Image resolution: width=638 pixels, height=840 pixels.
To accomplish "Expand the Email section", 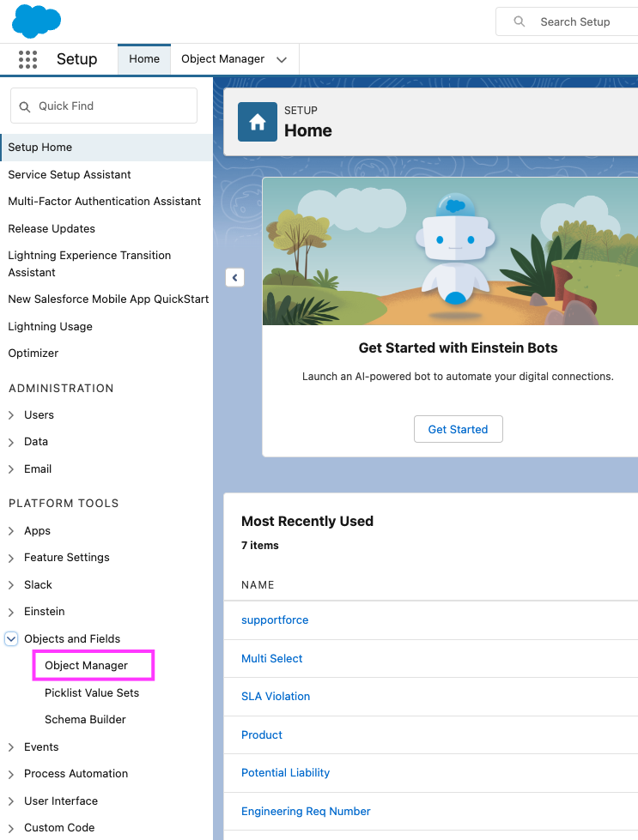I will click(x=11, y=469).
